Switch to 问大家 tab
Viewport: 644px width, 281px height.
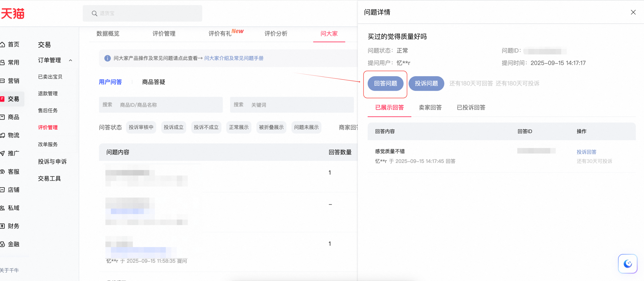[x=329, y=34]
